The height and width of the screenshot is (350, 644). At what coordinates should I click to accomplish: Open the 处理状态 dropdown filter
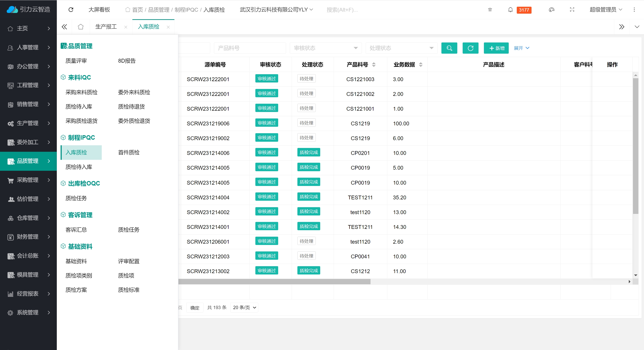(x=401, y=48)
